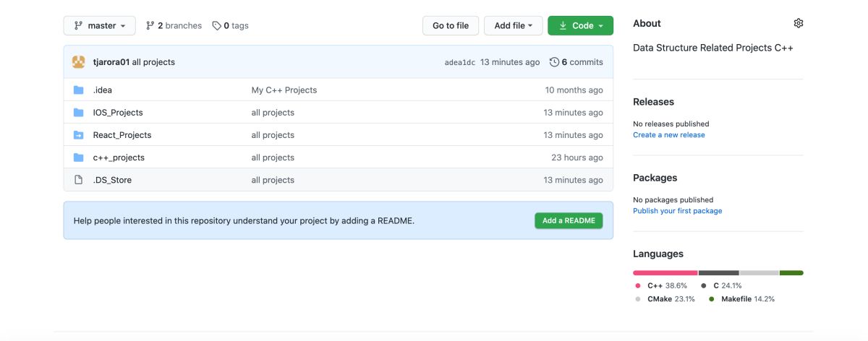This screenshot has height=341, width=868.
Task: View the 0 tags link
Action: click(230, 25)
